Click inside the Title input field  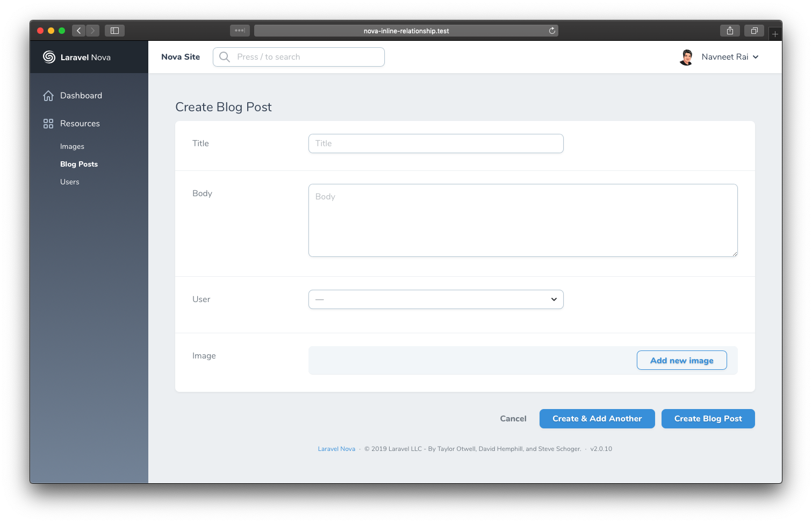(x=436, y=144)
